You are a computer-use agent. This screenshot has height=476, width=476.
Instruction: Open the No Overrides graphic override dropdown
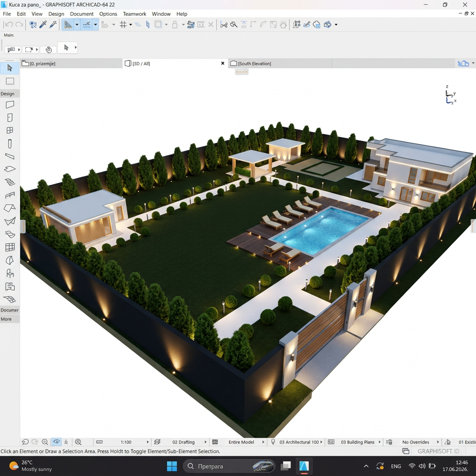tap(438, 442)
